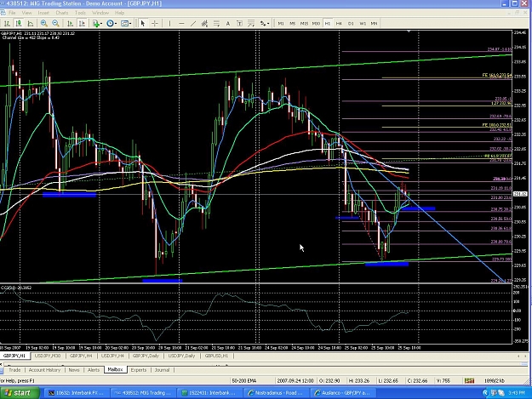
Task: Click the Windows start button
Action: [x=20, y=393]
